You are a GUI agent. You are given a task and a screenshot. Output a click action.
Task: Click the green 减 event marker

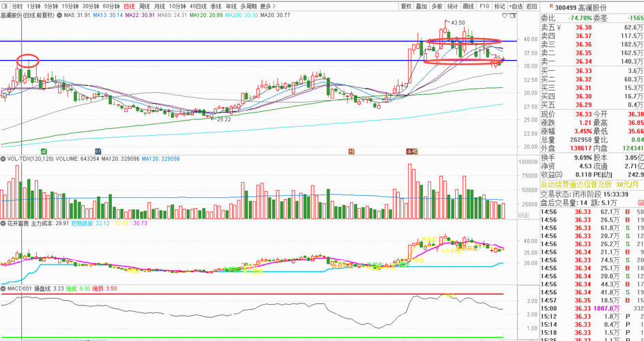[x=44, y=152]
